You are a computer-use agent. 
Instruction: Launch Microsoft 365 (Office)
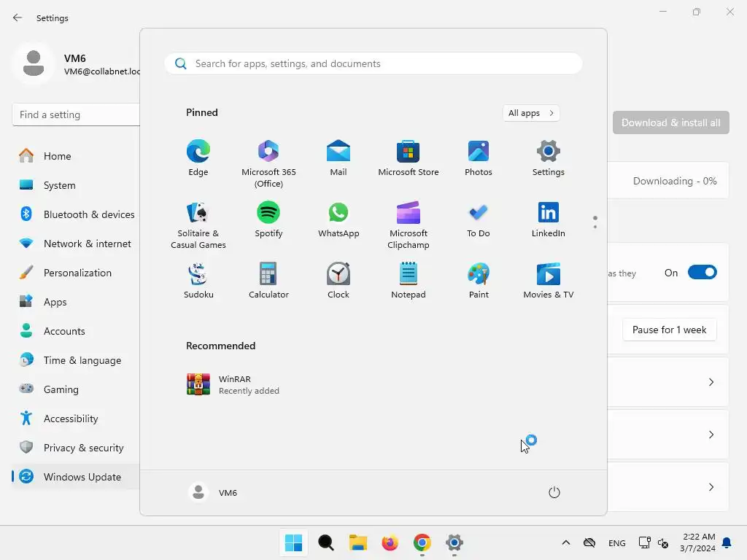pyautogui.click(x=268, y=163)
